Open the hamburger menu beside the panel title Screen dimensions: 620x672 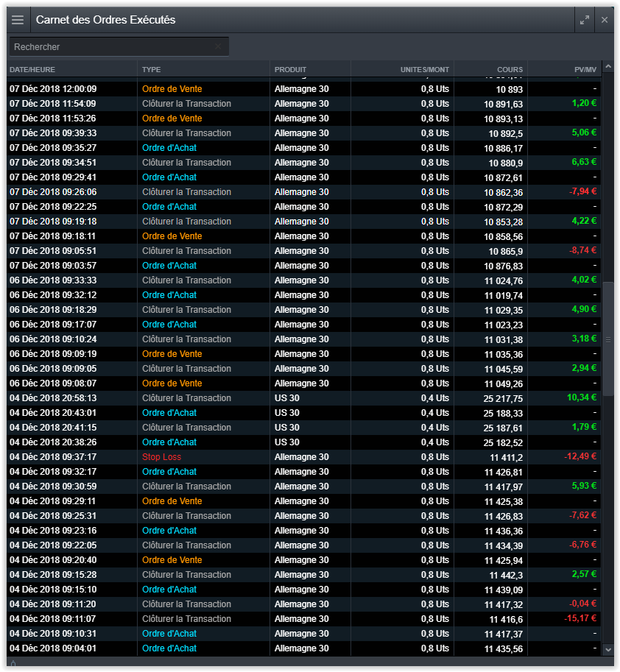(x=18, y=20)
